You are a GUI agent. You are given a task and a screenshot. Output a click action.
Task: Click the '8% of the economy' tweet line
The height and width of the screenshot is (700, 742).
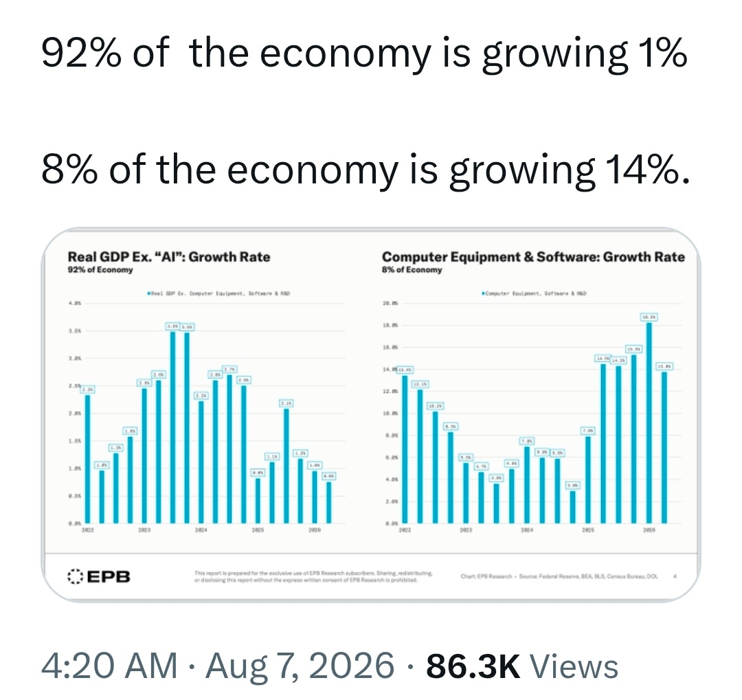(366, 170)
